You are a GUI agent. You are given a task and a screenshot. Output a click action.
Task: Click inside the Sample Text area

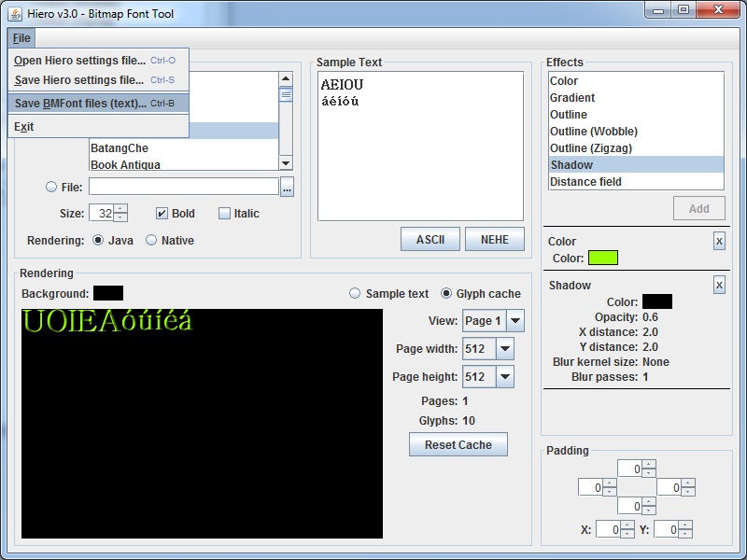tap(421, 147)
